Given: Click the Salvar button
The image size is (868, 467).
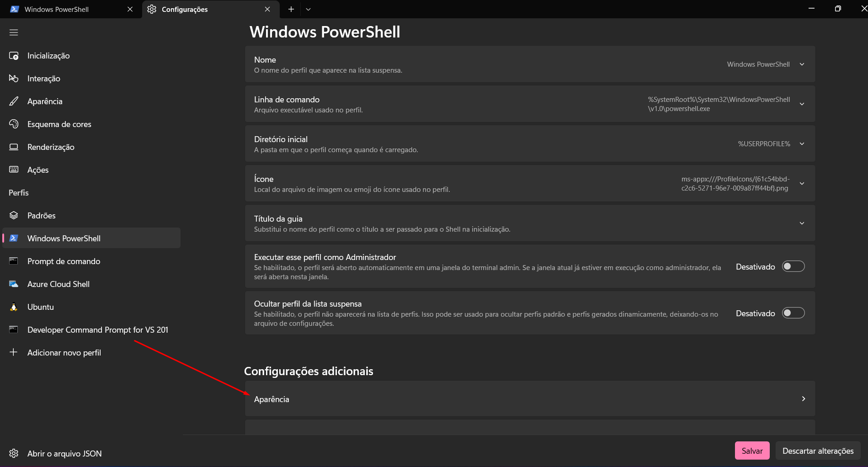Looking at the screenshot, I should 752,451.
